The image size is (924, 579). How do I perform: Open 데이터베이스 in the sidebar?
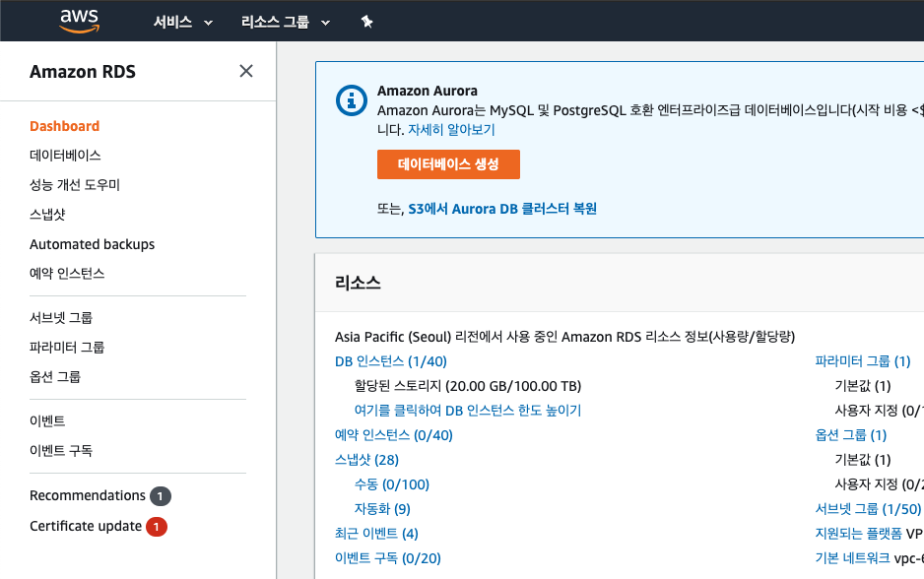point(65,156)
